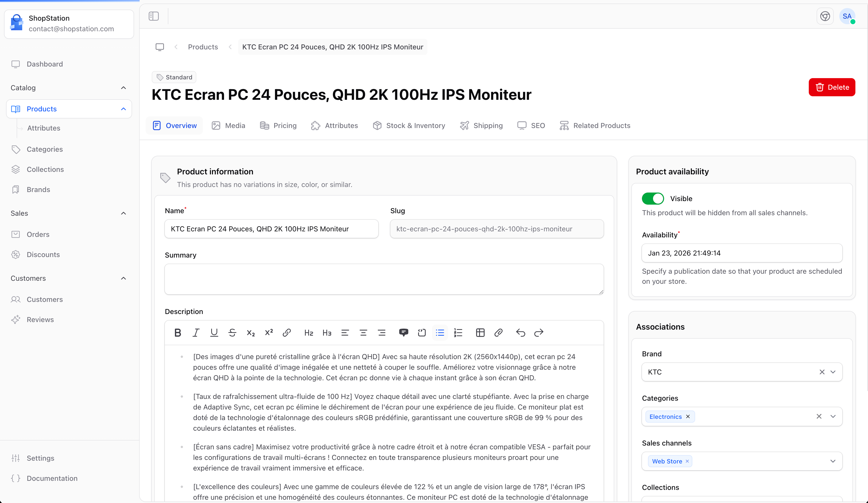Toggle the bullet list button
The width and height of the screenshot is (868, 503).
440,332
